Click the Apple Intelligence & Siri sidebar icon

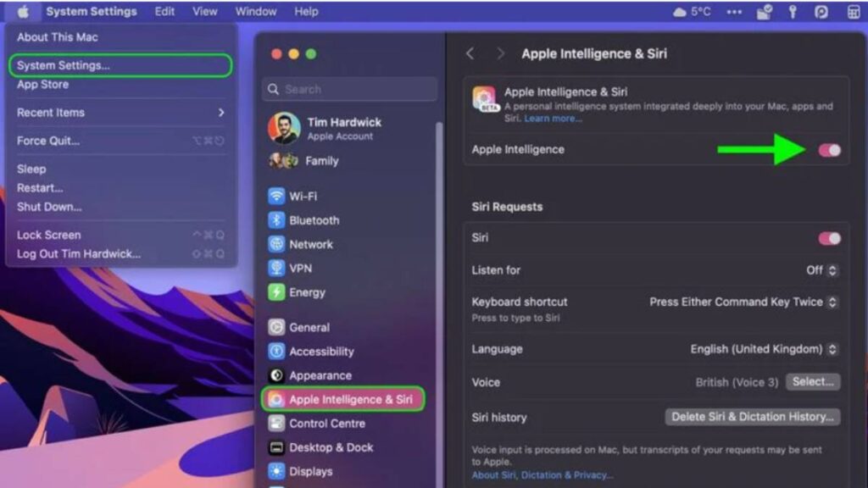[276, 400]
